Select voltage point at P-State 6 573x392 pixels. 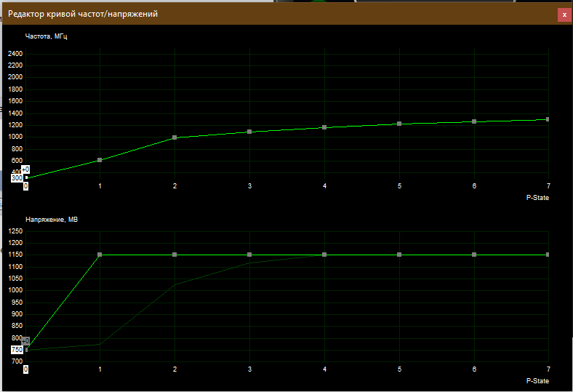coord(474,255)
